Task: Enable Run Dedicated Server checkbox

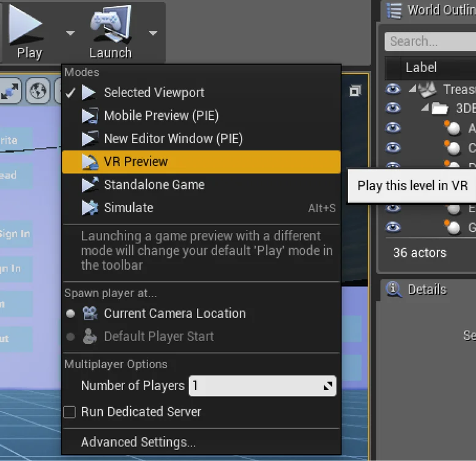Action: coord(70,412)
